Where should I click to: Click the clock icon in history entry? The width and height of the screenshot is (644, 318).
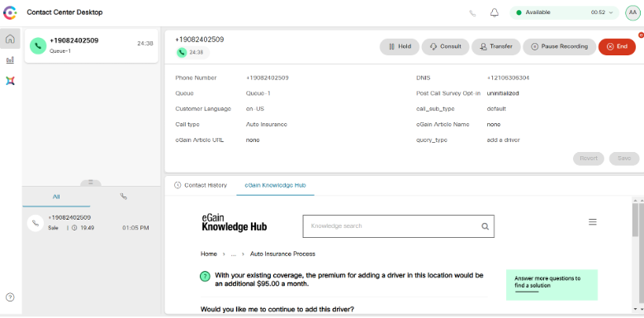point(74,228)
